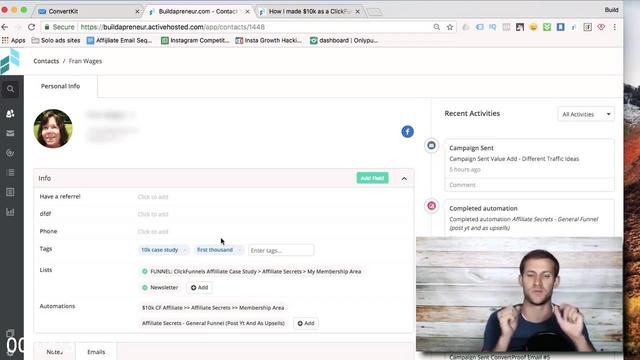Image resolution: width=640 pixels, height=360 pixels.
Task: Click to add dfdf field value
Action: point(153,214)
